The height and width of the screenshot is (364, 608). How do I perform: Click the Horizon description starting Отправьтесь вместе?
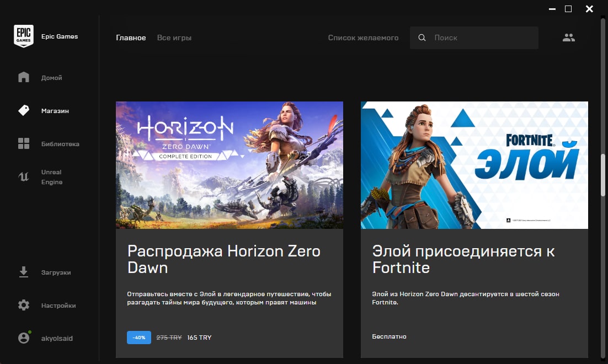[x=229, y=298]
